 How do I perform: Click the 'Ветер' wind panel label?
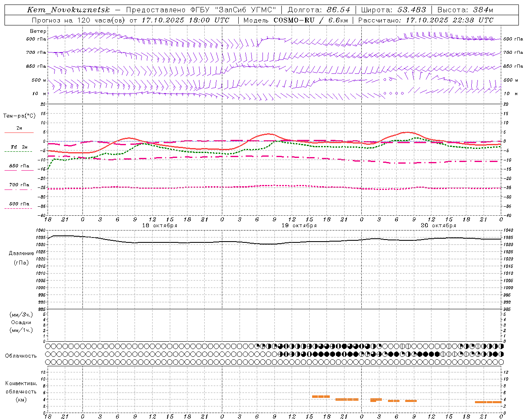pyautogui.click(x=38, y=31)
